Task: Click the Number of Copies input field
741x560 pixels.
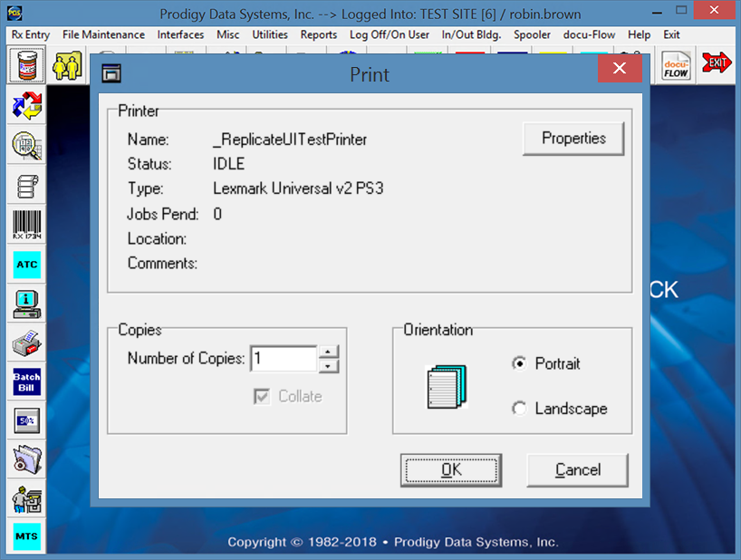Action: 283,359
